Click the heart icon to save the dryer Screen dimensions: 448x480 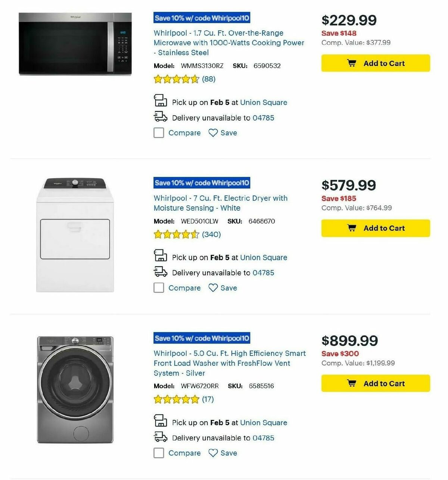pos(213,288)
